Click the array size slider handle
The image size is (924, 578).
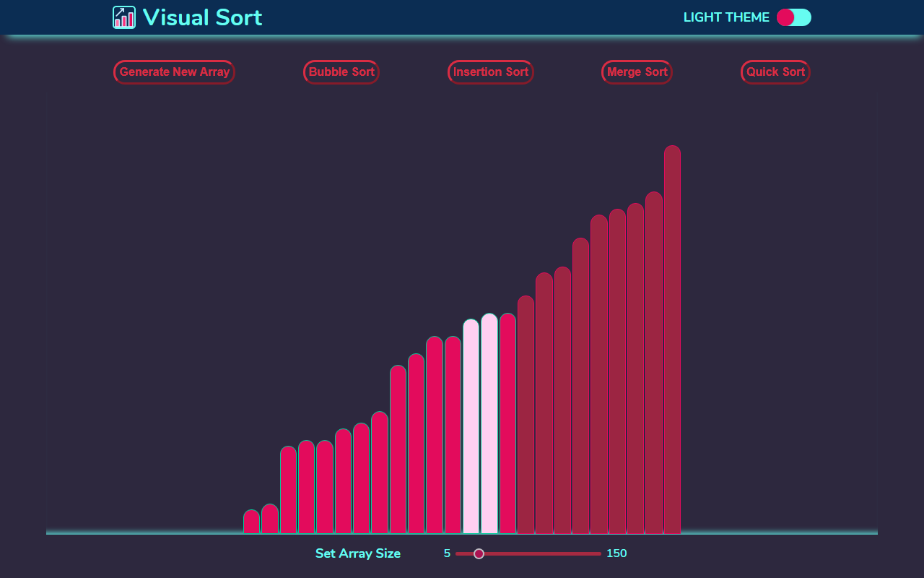click(x=479, y=553)
